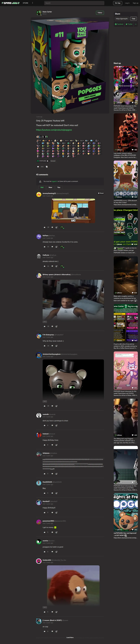The height and width of the screenshot is (644, 140).
Task: Open Daniil25445's avatar
Action: coord(39,483)
